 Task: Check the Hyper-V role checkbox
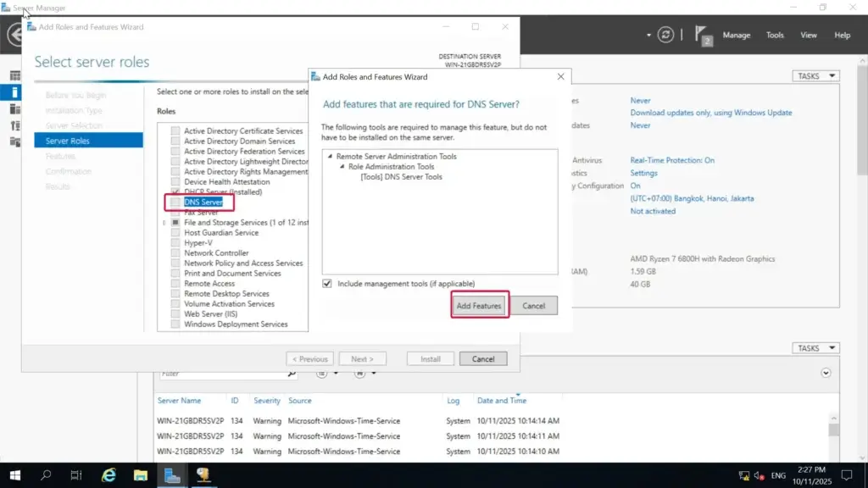pos(175,243)
